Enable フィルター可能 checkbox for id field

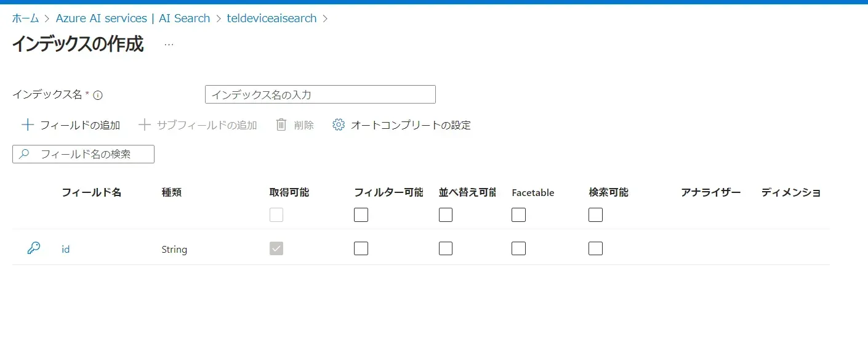tap(361, 248)
